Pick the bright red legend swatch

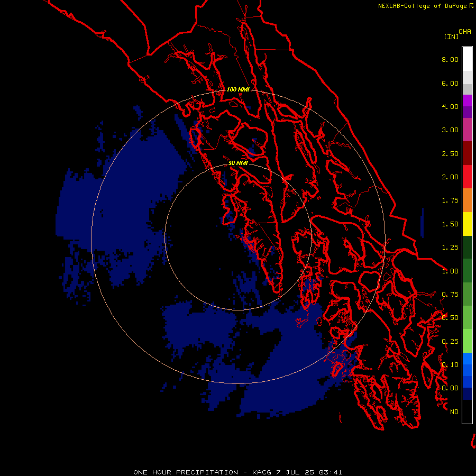click(467, 177)
